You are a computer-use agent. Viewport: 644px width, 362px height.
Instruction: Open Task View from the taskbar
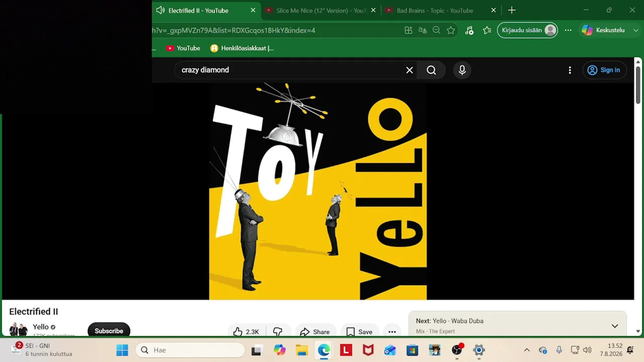tap(256, 350)
